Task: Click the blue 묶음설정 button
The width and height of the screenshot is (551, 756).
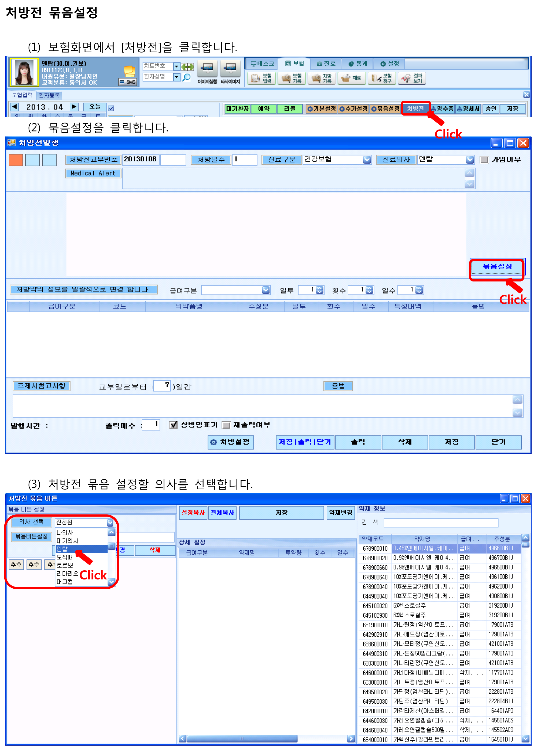Action: pos(497,266)
